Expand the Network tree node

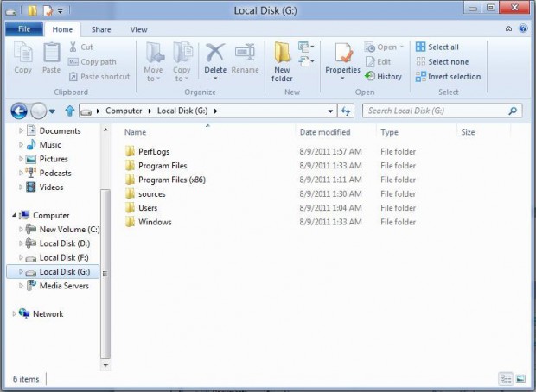point(14,314)
